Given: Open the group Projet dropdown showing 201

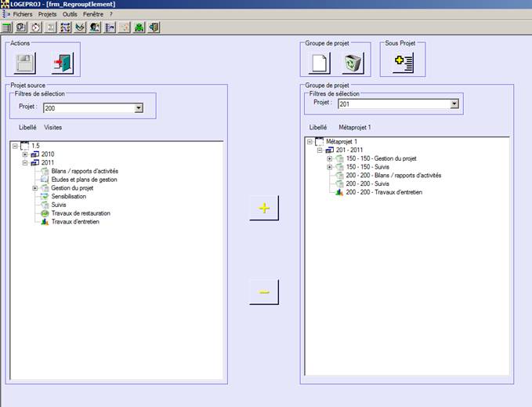Looking at the screenshot, I should point(454,104).
